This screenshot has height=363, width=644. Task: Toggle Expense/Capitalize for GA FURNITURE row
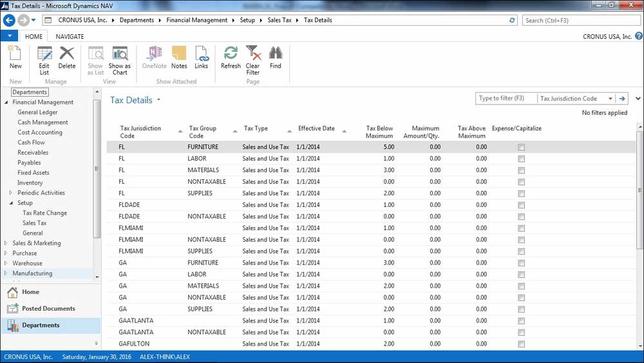tap(521, 262)
